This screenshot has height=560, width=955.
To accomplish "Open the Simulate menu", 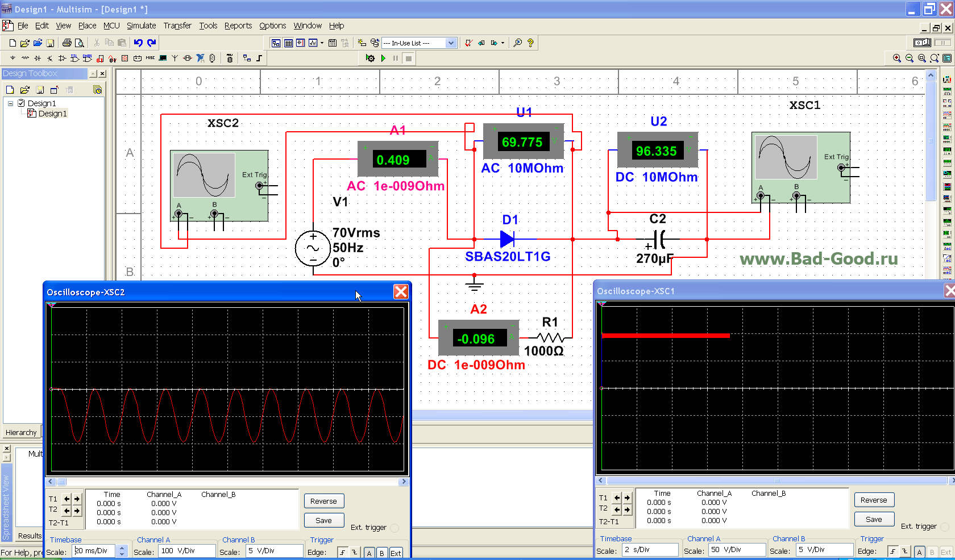I will coord(141,26).
